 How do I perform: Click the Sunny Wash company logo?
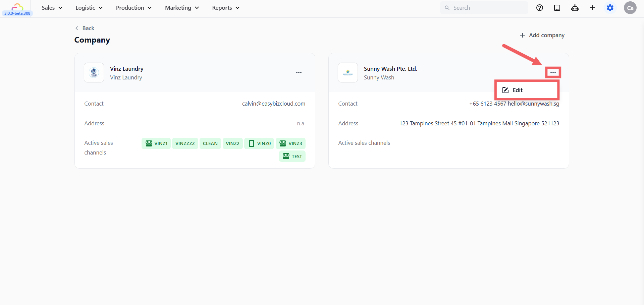(348, 72)
